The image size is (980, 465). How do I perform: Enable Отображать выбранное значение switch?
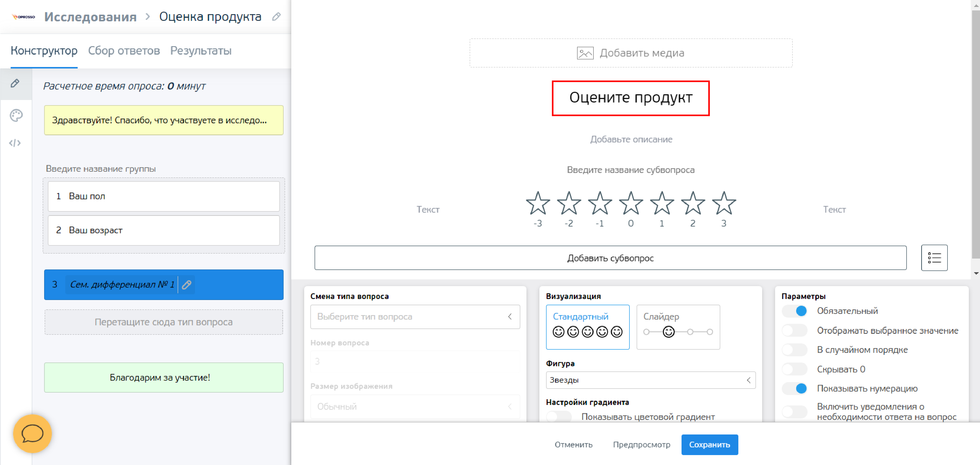pyautogui.click(x=794, y=330)
